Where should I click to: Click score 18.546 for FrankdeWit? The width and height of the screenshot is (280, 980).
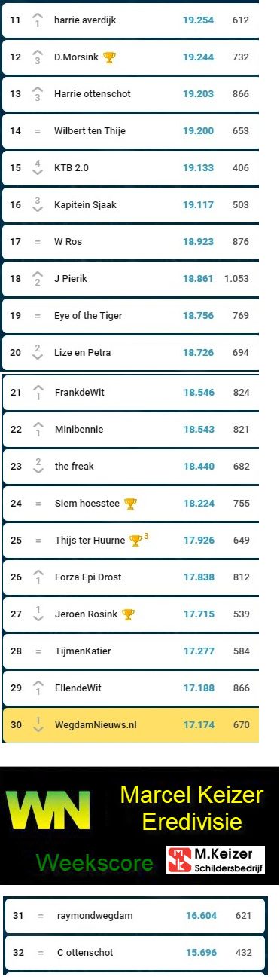(x=199, y=393)
